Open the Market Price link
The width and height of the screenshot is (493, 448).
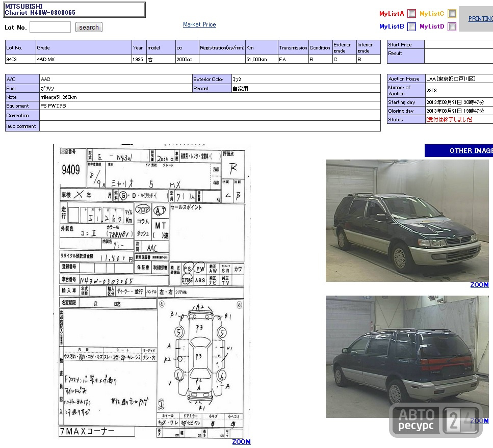199,24
